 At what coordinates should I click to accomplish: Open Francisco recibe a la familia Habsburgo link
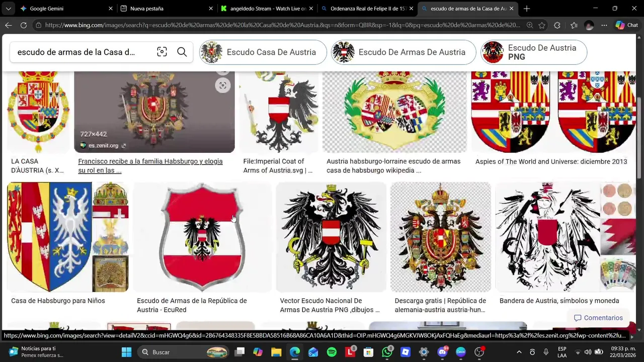click(x=150, y=166)
